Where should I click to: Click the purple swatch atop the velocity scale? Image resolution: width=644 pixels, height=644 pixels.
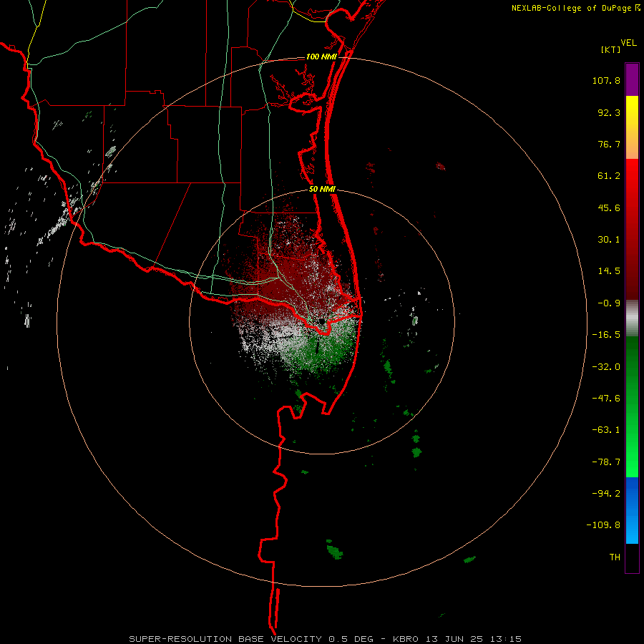632,79
